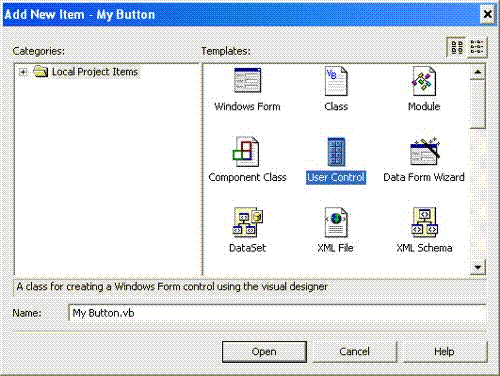Click the 'Windows Form' label text
Image resolution: width=500 pixels, height=376 pixels.
click(247, 107)
